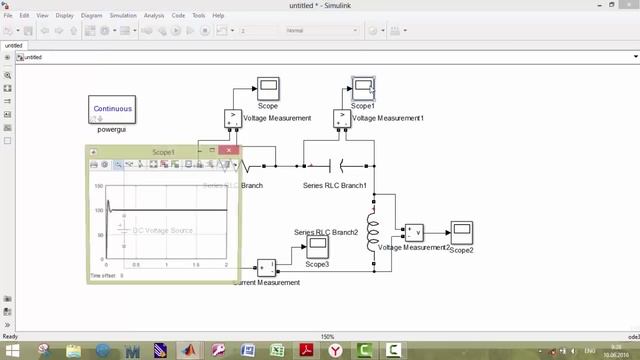Viewport: 640px width, 360px height.
Task: Select the Current Measurement block
Action: 267,268
